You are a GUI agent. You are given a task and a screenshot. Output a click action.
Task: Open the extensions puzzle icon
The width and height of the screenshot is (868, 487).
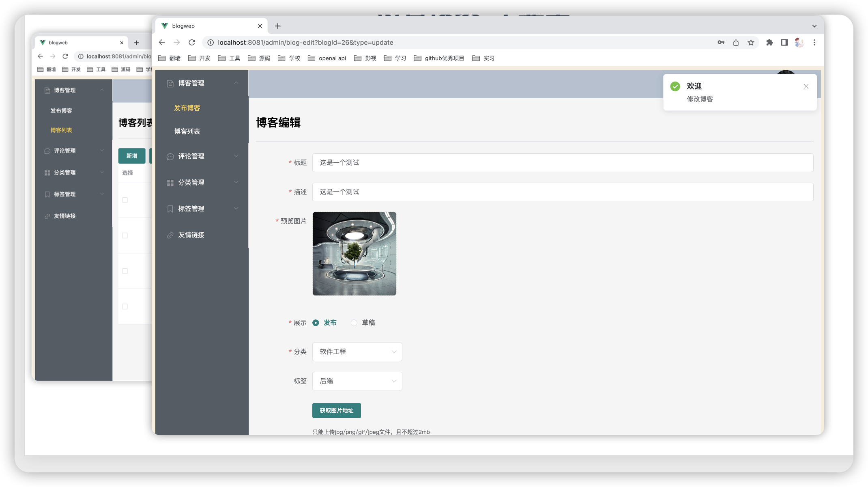[769, 42]
